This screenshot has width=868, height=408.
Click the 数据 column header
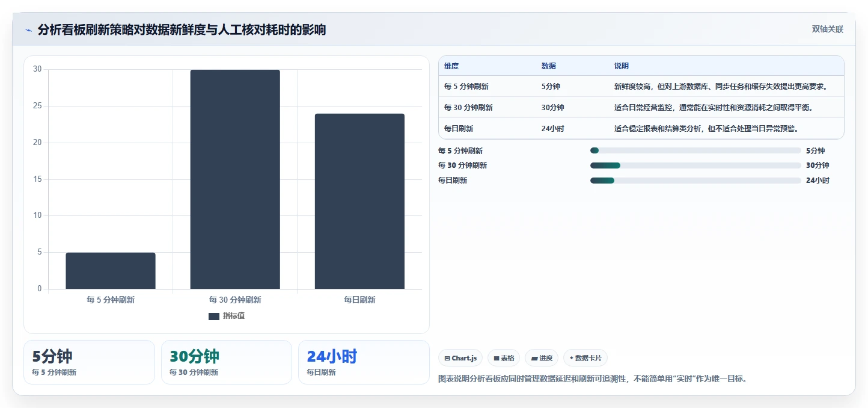click(549, 66)
